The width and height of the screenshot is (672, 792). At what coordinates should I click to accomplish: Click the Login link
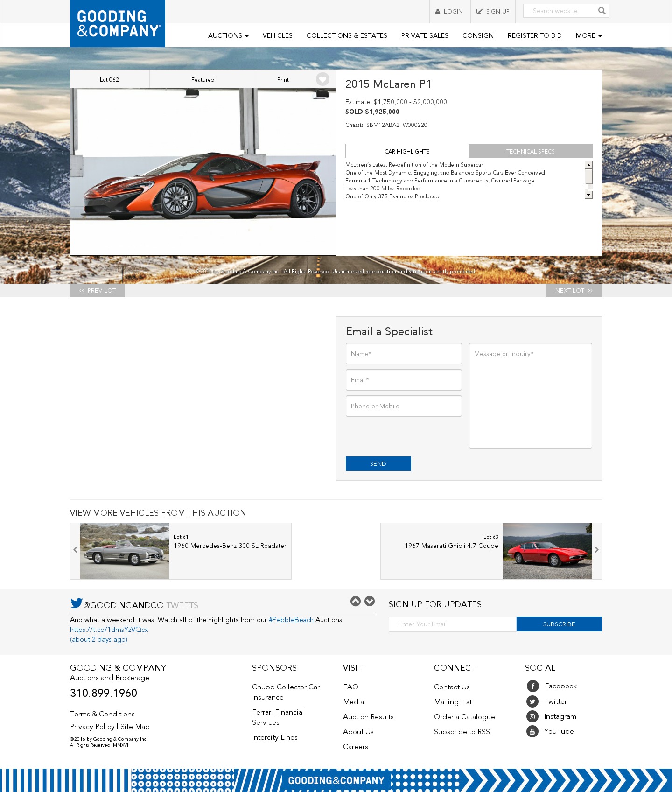click(x=449, y=11)
